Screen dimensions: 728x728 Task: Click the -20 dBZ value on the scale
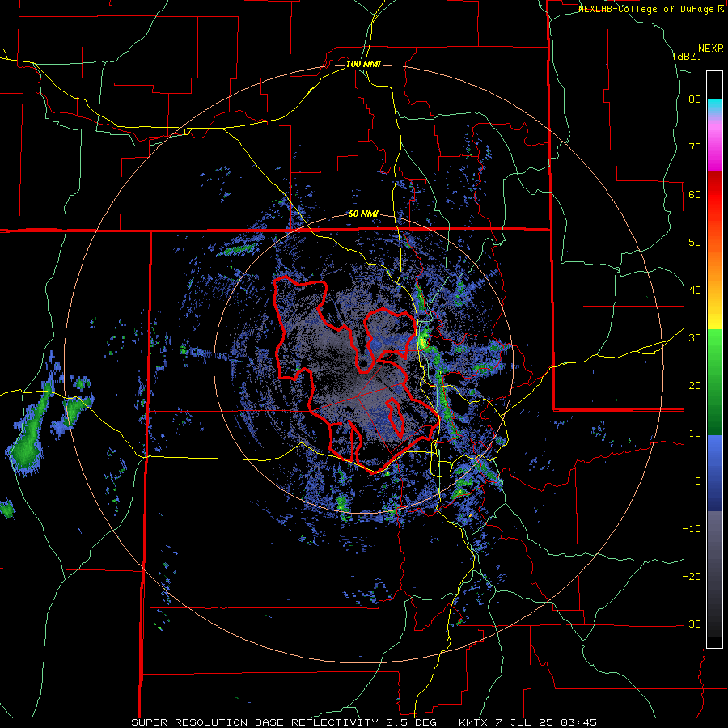pyautogui.click(x=692, y=577)
